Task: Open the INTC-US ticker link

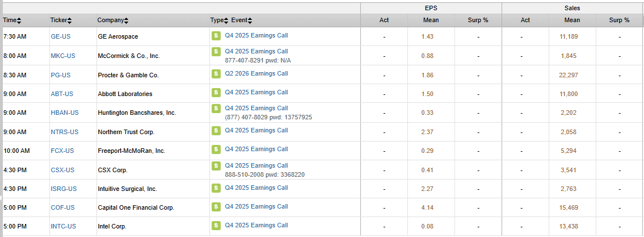Action: click(x=64, y=226)
